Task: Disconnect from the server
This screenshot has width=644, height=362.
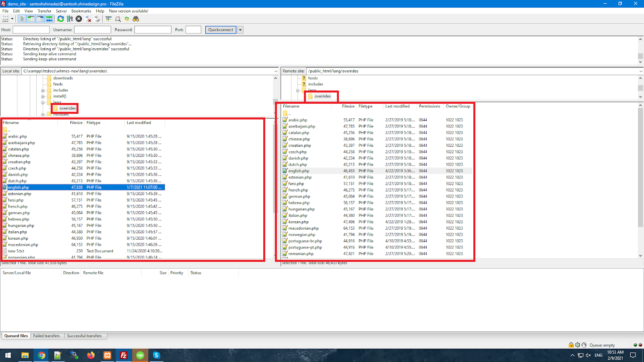Action: click(89, 19)
